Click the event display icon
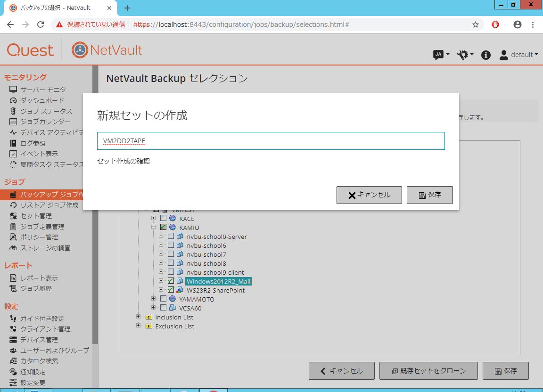543x392 pixels. [13, 154]
